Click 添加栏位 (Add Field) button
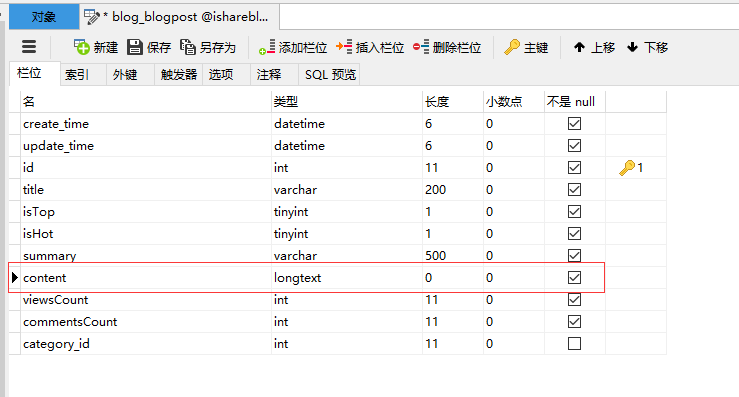Viewport: 739px width, 397px height. coord(293,47)
